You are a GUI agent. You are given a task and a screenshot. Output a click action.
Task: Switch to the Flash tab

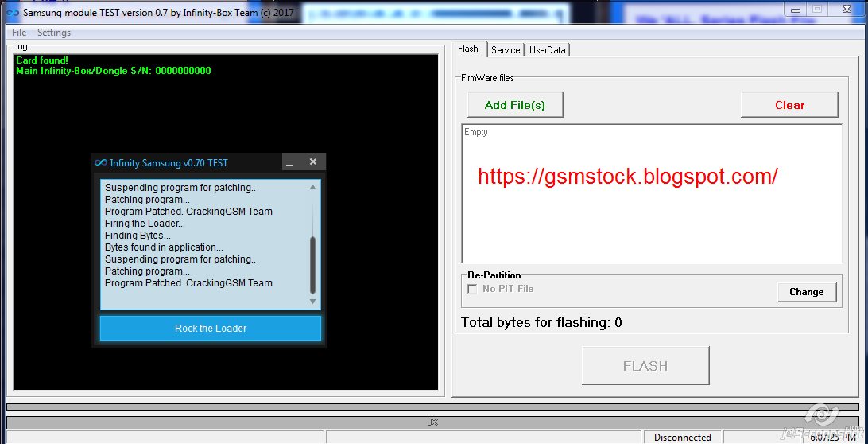468,49
